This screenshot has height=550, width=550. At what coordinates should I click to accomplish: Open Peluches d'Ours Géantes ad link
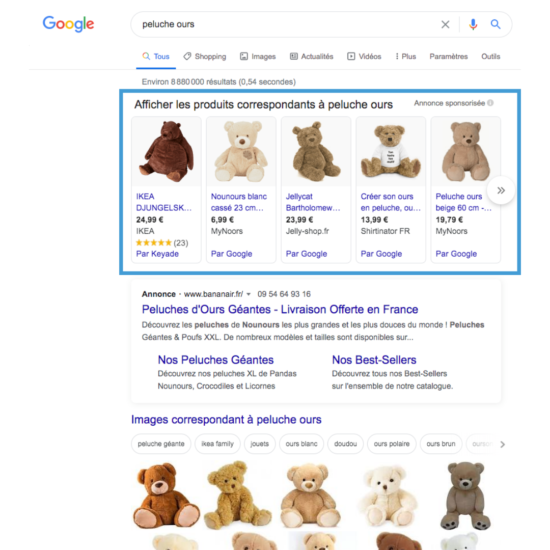(280, 309)
